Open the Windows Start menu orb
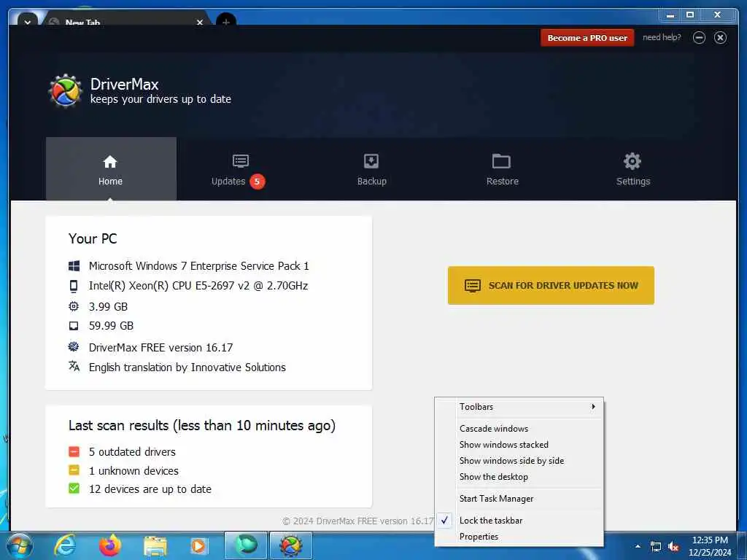The height and width of the screenshot is (560, 747). 19,545
